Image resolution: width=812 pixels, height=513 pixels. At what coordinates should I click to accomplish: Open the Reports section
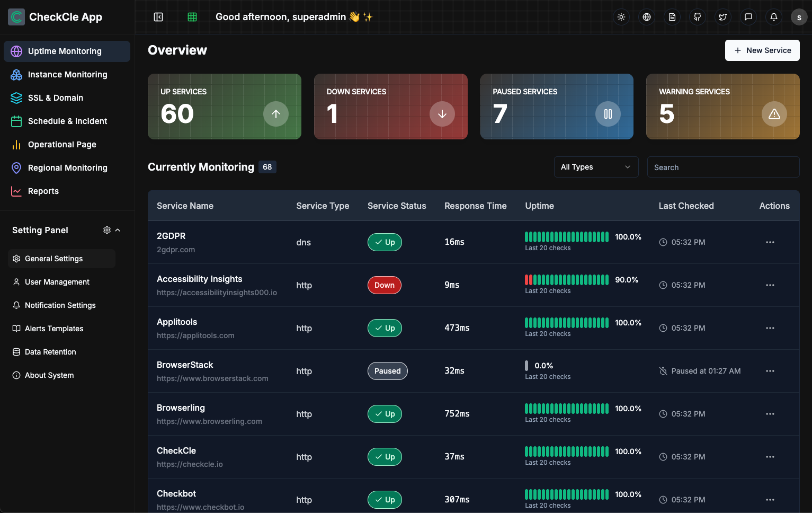[43, 191]
